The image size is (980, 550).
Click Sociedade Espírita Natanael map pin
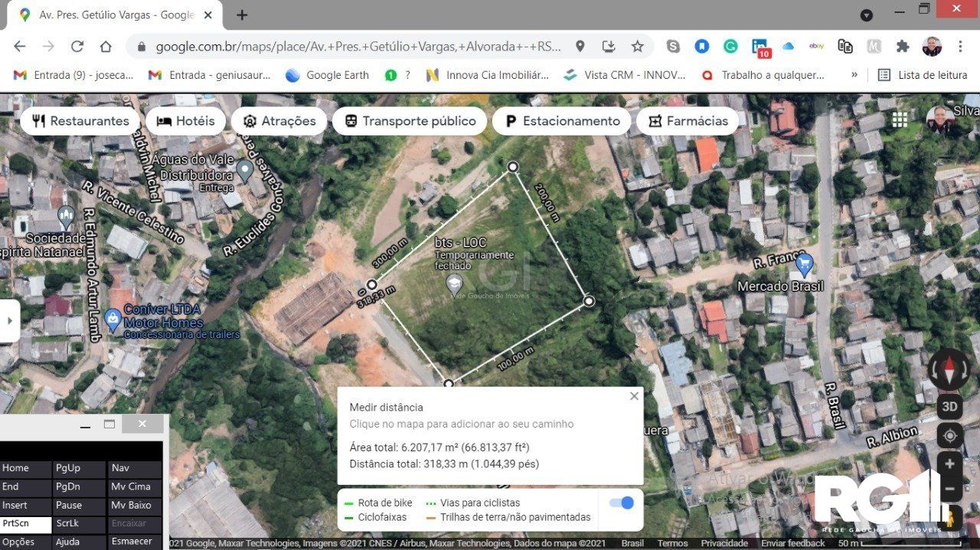pos(65,217)
